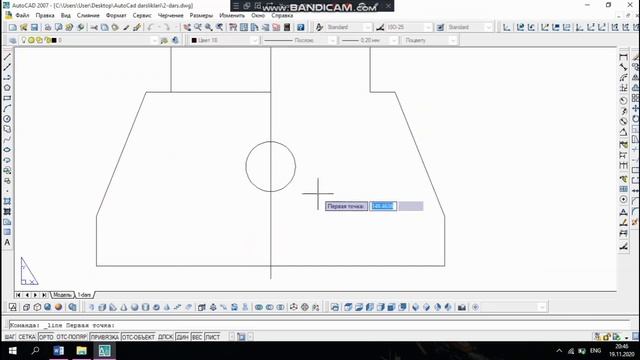Click the Print (plot) icon

click(48, 27)
